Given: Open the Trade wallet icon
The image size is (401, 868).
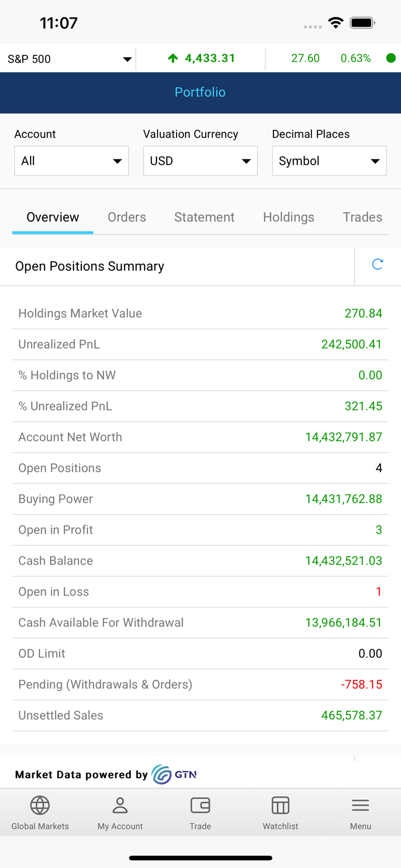Looking at the screenshot, I should 200,806.
